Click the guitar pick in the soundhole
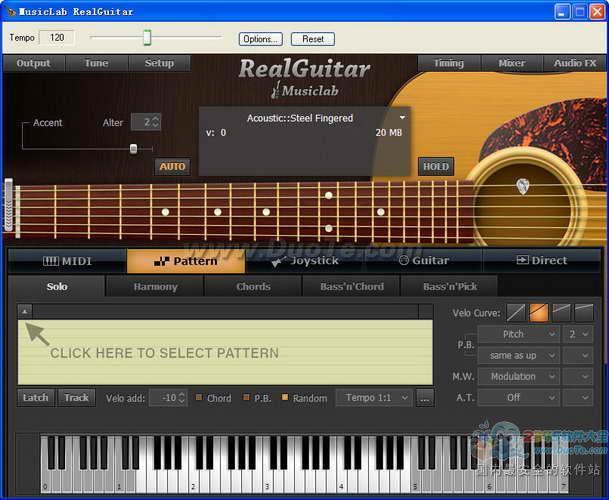 523,186
